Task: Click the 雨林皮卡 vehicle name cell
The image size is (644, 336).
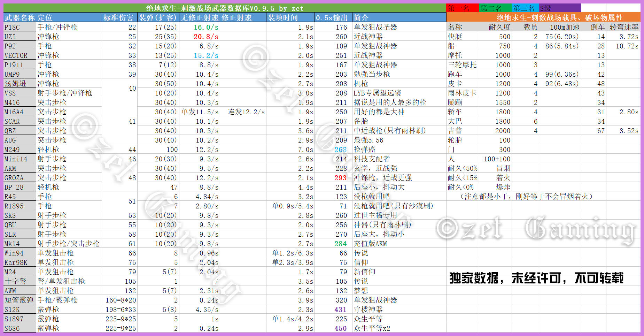Action: (x=463, y=93)
